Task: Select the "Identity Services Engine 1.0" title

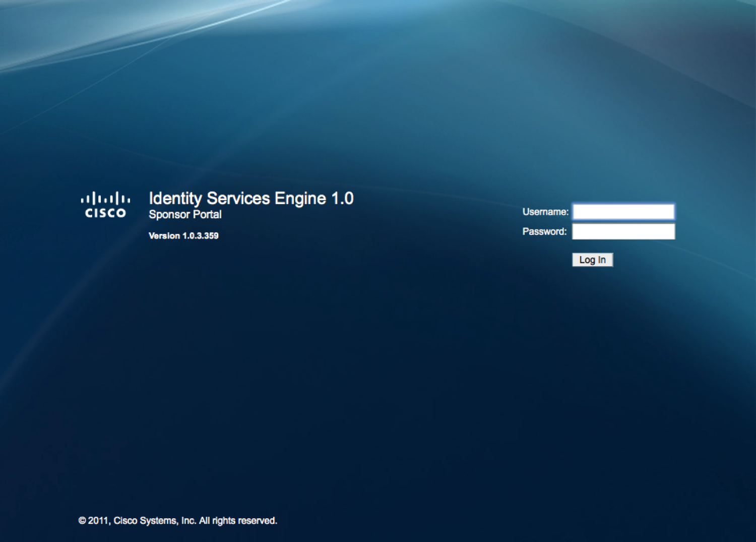Action: (x=251, y=198)
